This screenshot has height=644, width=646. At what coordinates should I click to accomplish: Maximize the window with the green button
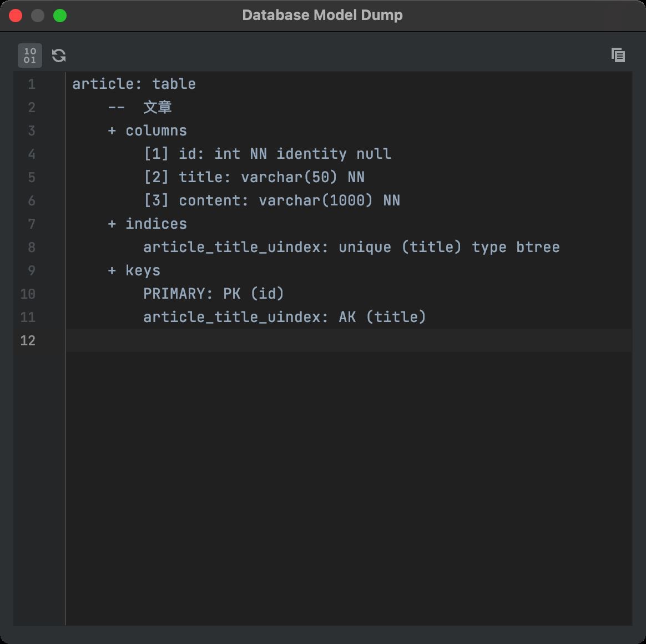tap(60, 16)
